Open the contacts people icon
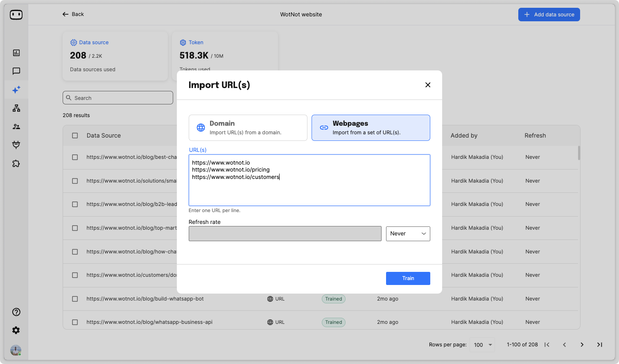The image size is (619, 364). tap(16, 127)
